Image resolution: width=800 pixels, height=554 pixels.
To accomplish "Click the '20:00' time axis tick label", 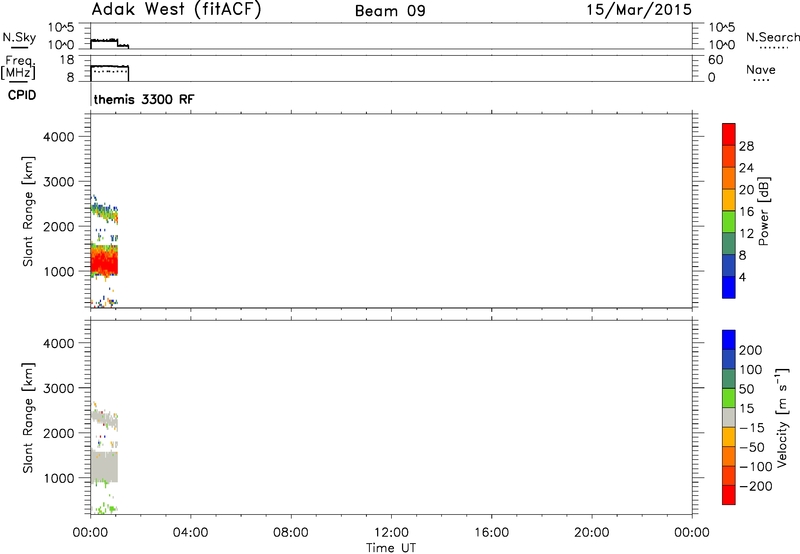I will coord(592,533).
